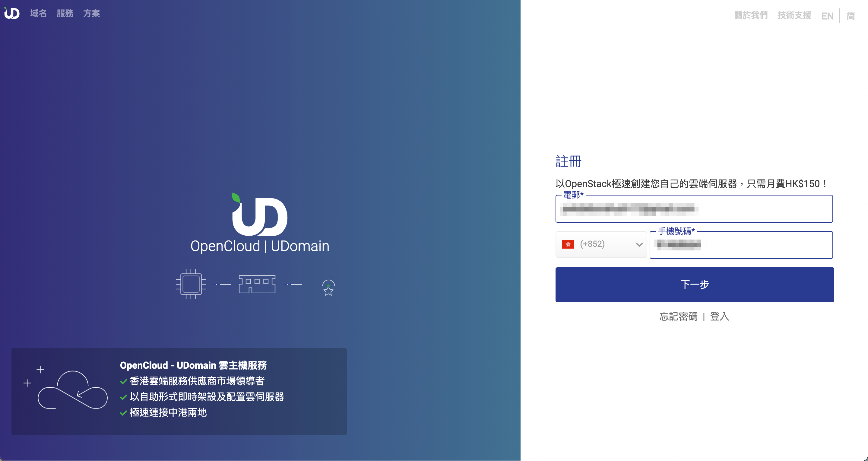Click the UD logo in the top navigation
Image resolution: width=868 pixels, height=461 pixels.
(x=11, y=13)
